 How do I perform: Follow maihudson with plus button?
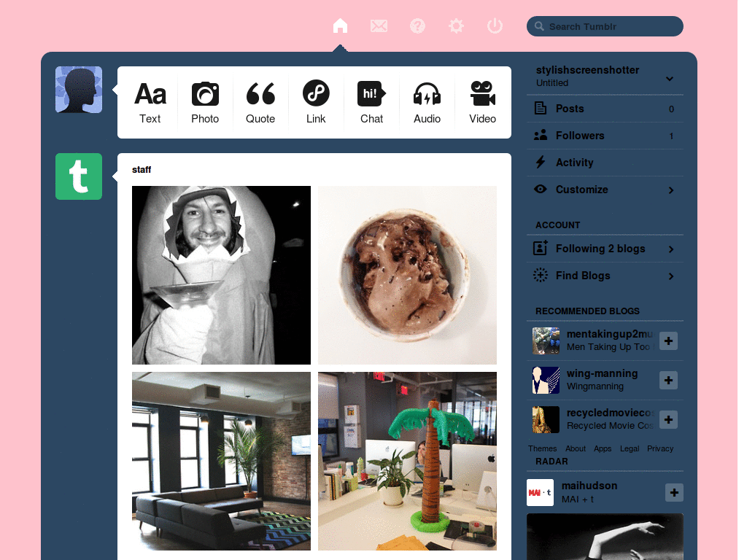pos(674,492)
